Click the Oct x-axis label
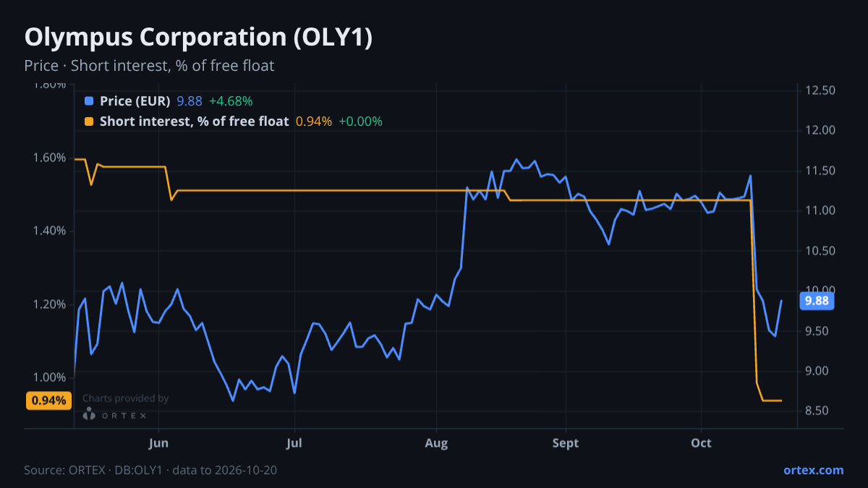This screenshot has height=488, width=868. pyautogui.click(x=701, y=443)
